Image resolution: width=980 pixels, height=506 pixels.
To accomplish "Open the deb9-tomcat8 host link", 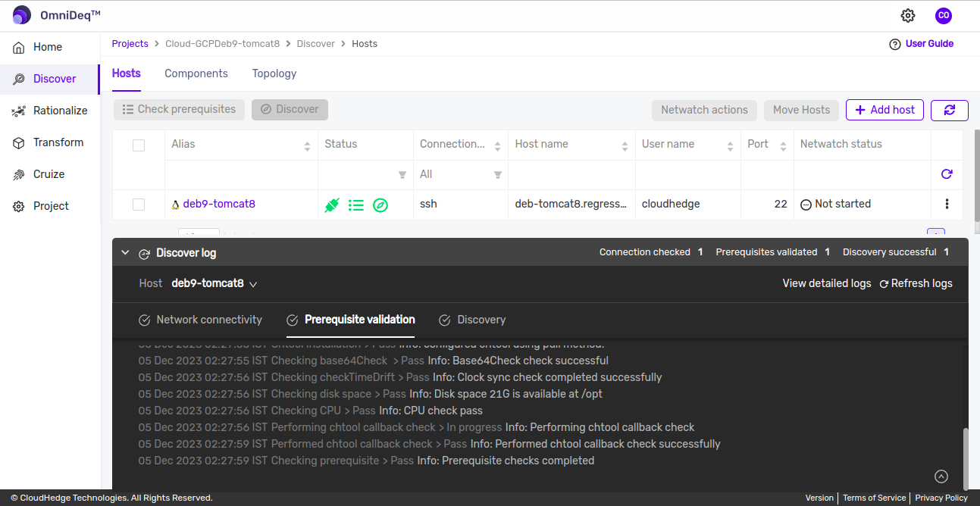I will tap(219, 204).
